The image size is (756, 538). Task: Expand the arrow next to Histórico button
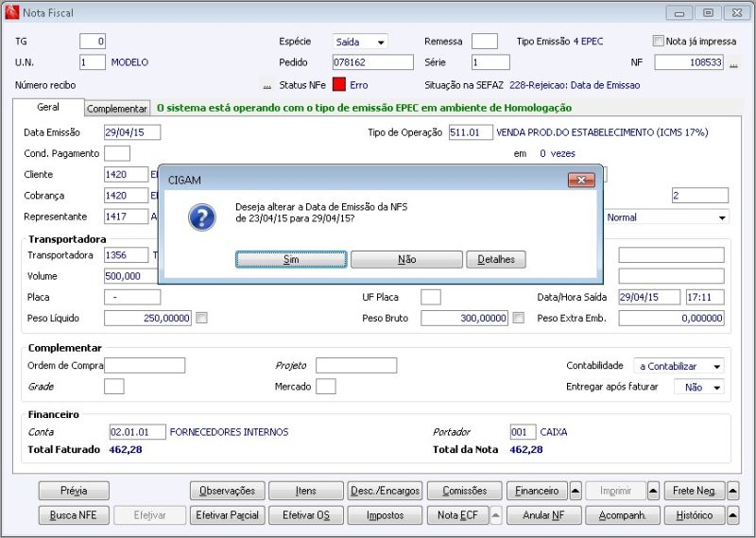tap(732, 515)
